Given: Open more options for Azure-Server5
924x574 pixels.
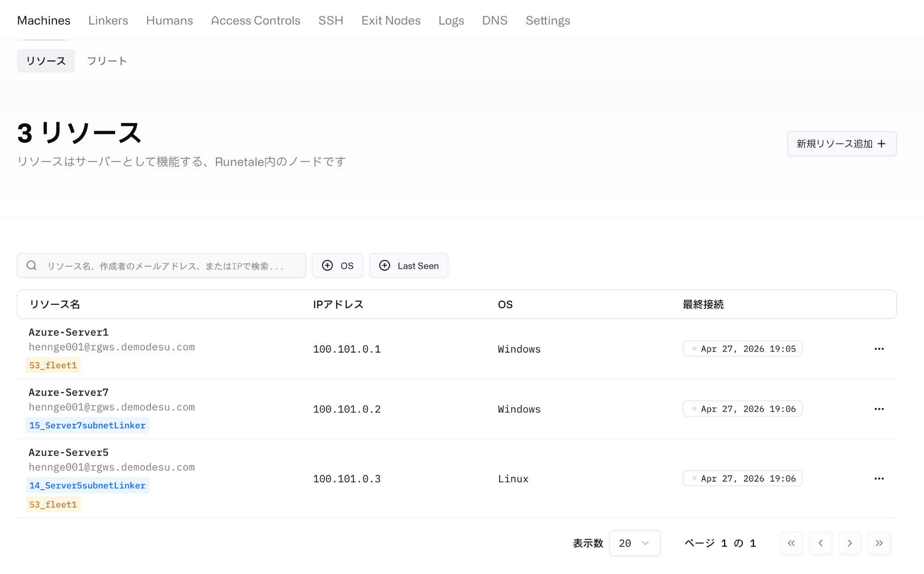Looking at the screenshot, I should click(879, 478).
